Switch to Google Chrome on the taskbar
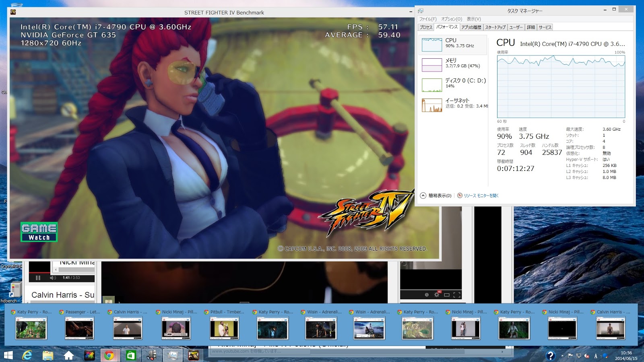 pyautogui.click(x=109, y=355)
